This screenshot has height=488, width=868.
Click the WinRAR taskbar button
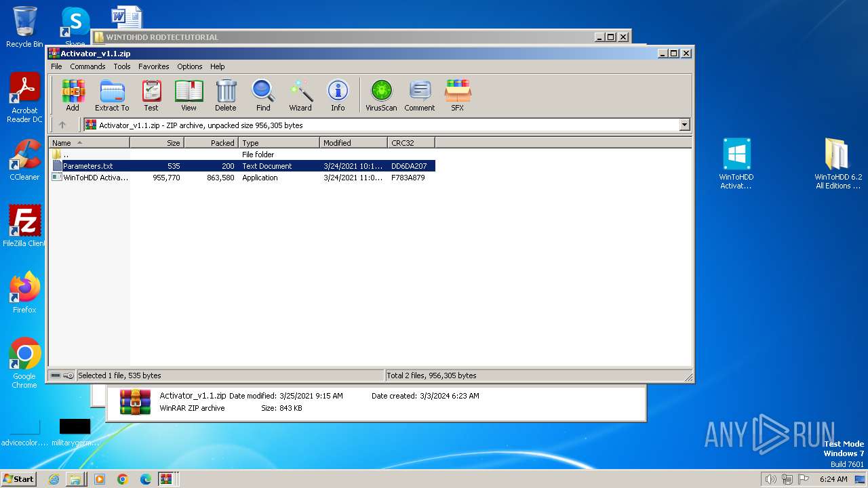(x=166, y=479)
